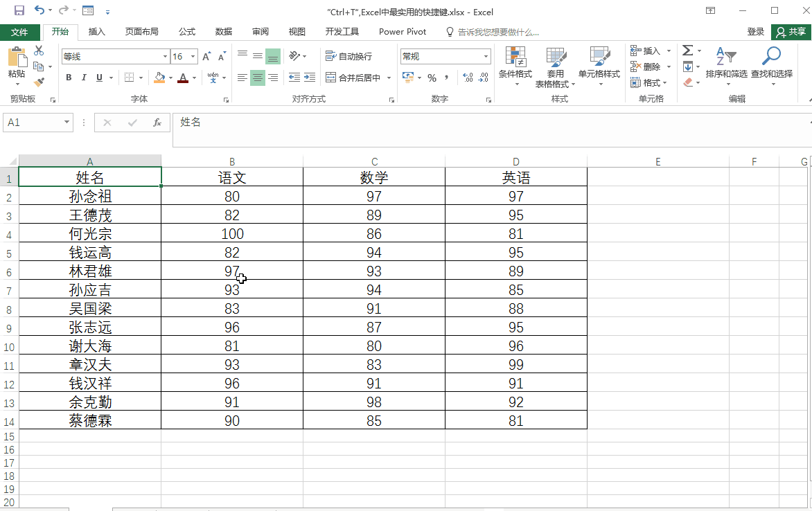Click the wén phonetic guide icon
Viewport: 812px width, 511px height.
tap(213, 78)
